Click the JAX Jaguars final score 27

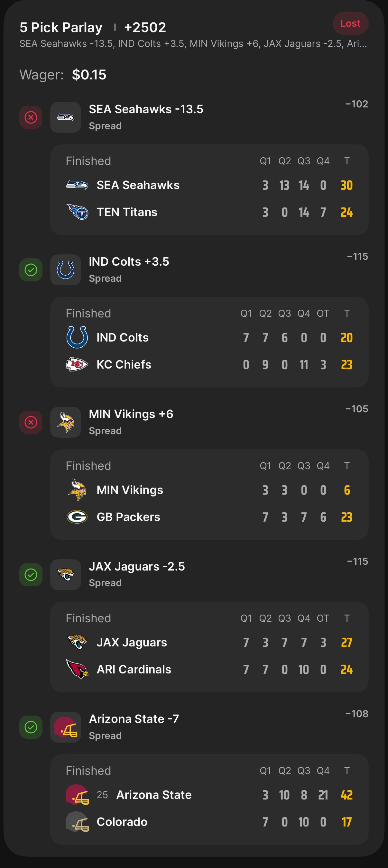click(x=346, y=643)
